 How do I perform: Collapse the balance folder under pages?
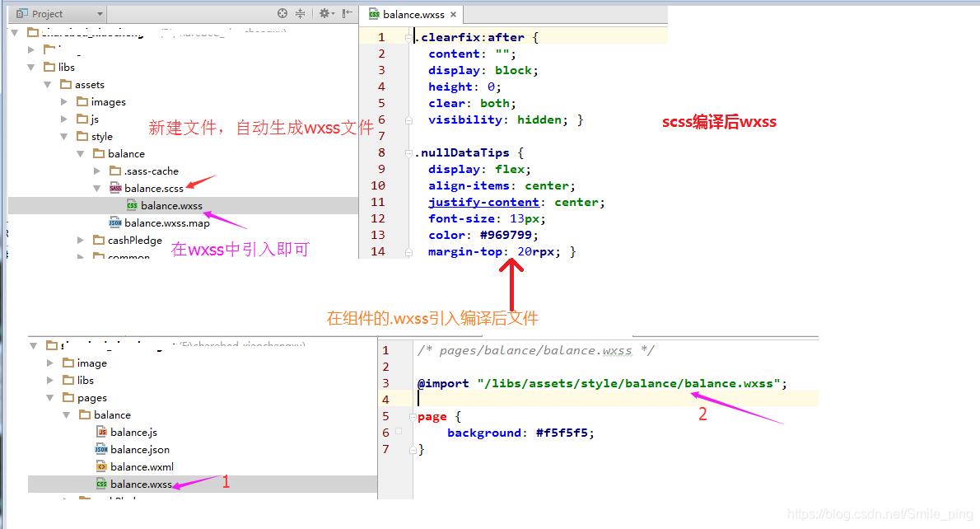66,415
